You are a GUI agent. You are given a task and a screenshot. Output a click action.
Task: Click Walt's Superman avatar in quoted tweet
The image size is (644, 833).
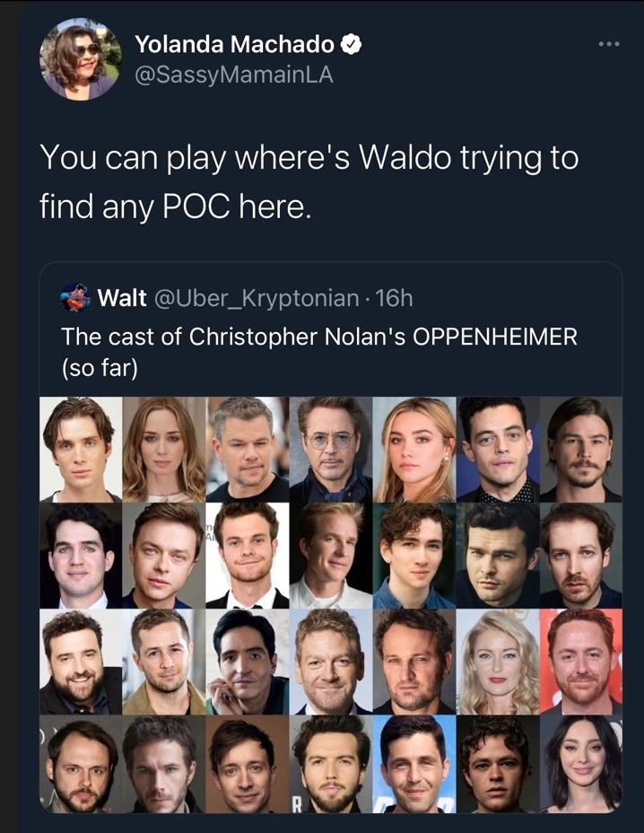click(74, 297)
